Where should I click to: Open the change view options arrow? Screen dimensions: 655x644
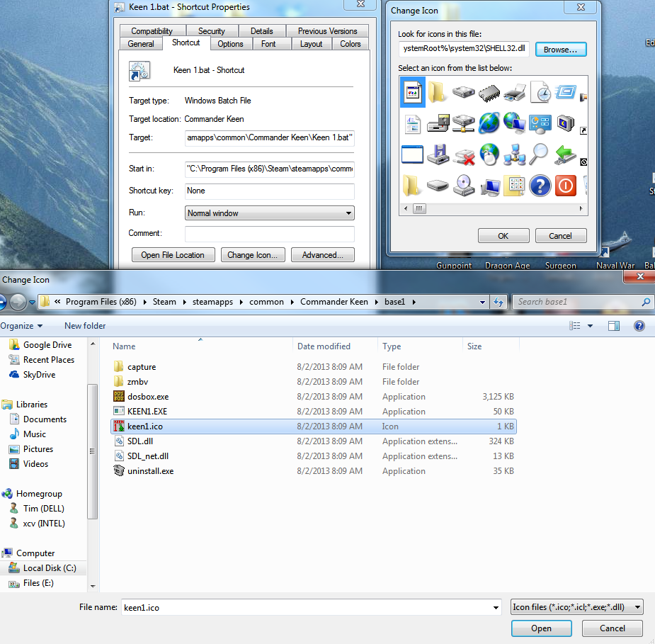[x=590, y=326]
